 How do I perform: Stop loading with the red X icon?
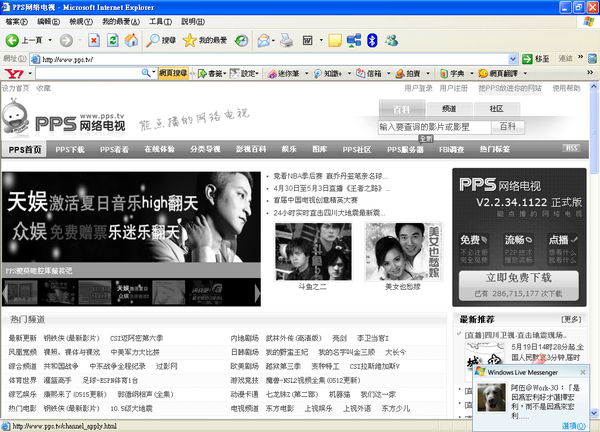[94, 40]
